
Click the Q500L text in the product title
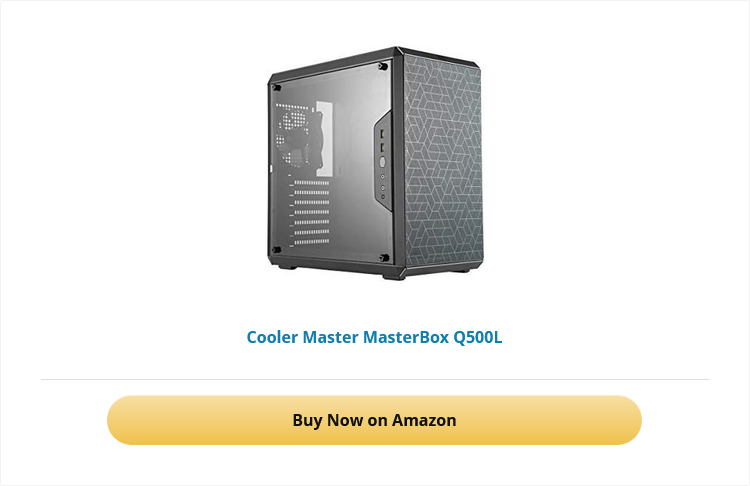pos(477,337)
